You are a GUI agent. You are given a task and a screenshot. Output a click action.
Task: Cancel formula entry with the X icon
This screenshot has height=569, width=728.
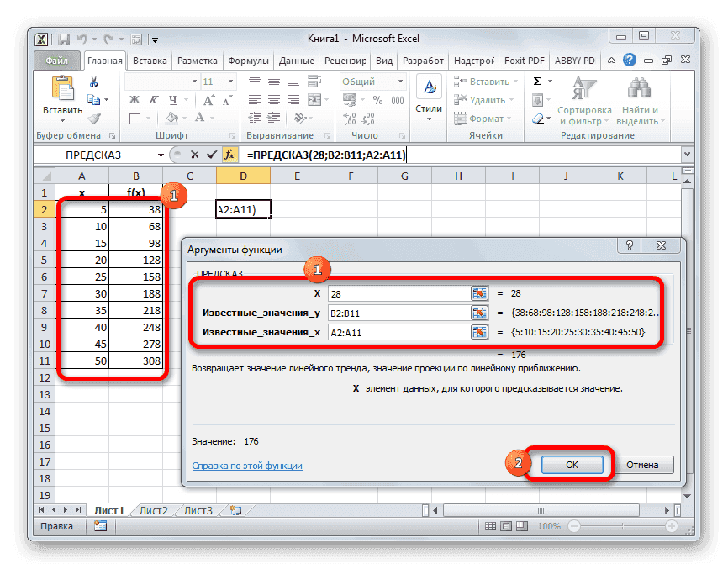194,155
